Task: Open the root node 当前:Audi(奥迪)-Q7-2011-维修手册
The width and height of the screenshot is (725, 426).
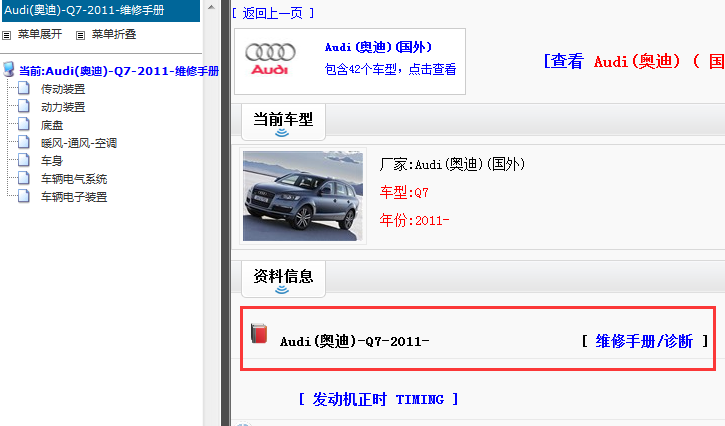Action: pos(119,71)
